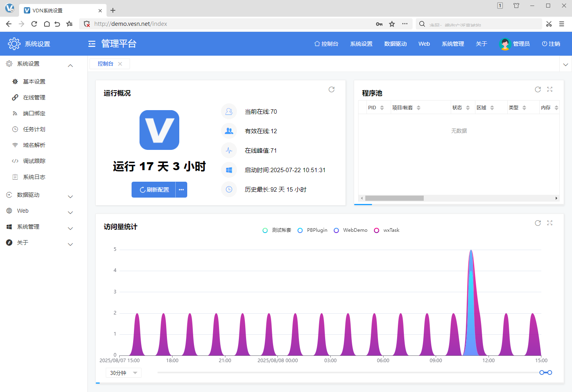This screenshot has height=392, width=572.
Task: Hide the wxTask series in chart
Action: [x=387, y=230]
